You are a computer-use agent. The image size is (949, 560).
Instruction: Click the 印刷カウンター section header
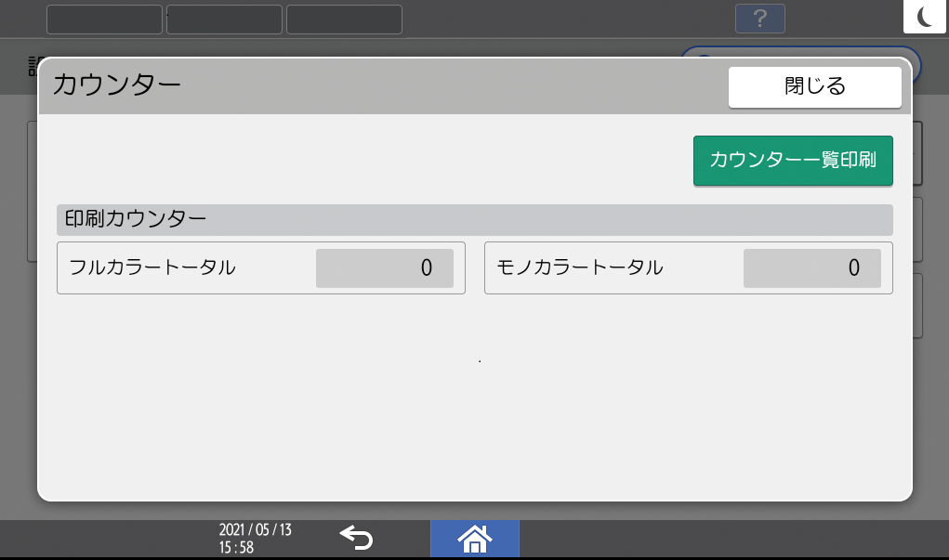point(475,219)
